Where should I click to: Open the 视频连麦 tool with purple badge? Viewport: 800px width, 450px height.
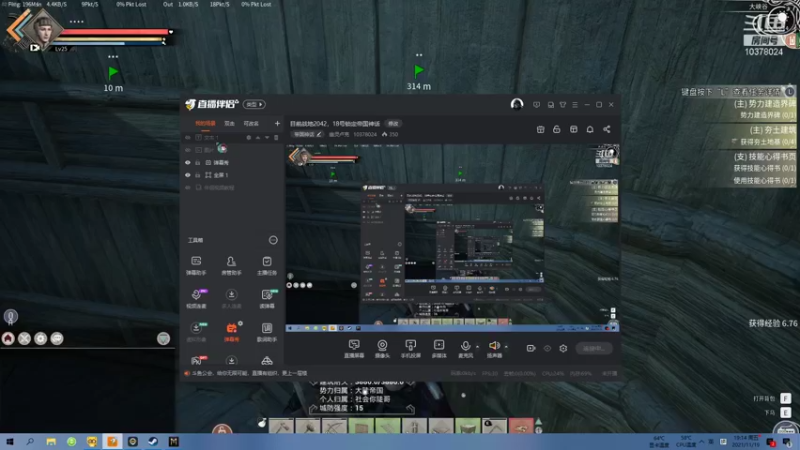[x=196, y=299]
